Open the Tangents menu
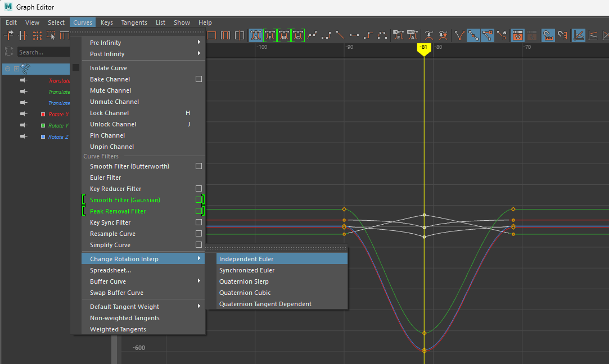Image resolution: width=609 pixels, height=364 pixels. 134,22
